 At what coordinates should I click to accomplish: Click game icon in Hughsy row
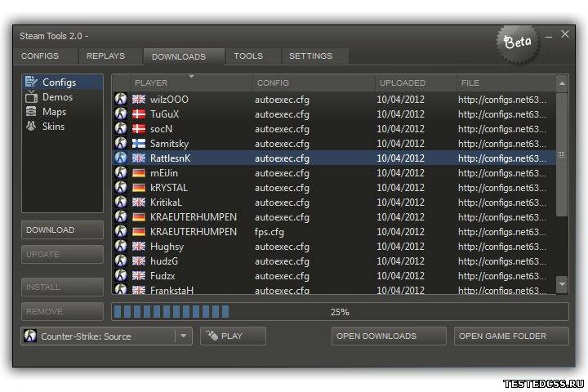coord(121,246)
